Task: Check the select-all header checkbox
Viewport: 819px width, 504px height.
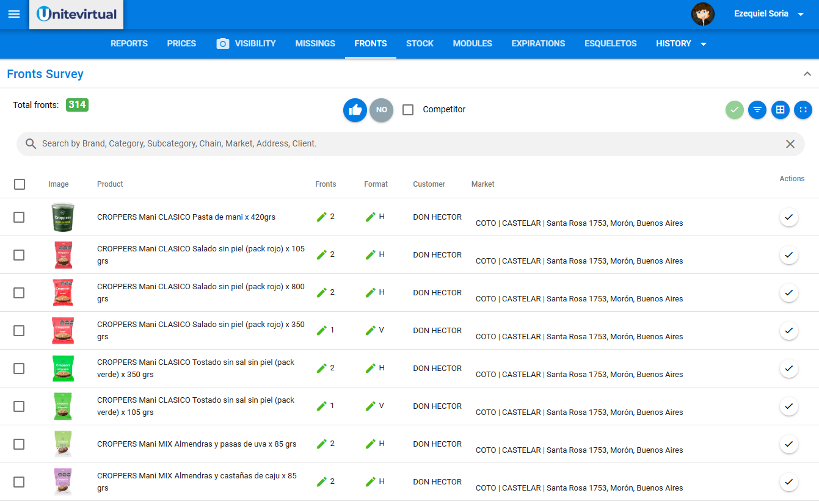Action: point(19,184)
